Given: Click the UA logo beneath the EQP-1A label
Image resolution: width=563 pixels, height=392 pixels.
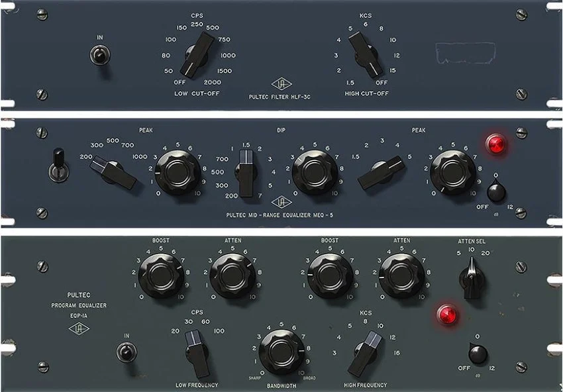Looking at the screenshot, I should (x=79, y=328).
